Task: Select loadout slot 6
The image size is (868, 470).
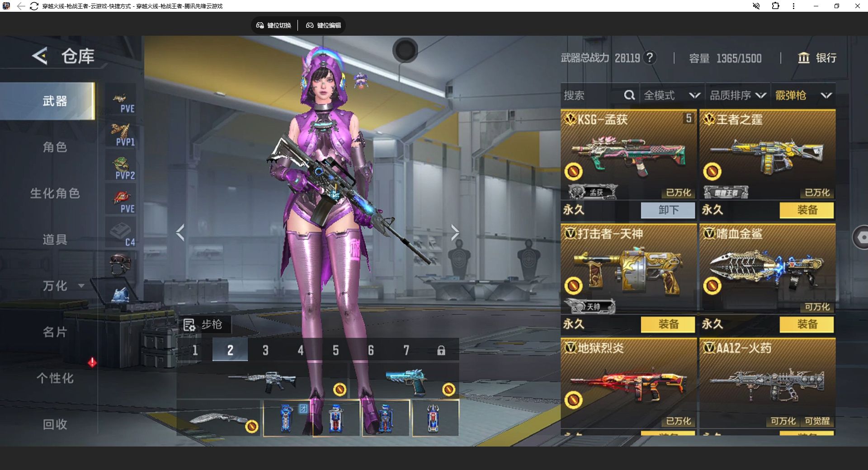Action: tap(371, 350)
